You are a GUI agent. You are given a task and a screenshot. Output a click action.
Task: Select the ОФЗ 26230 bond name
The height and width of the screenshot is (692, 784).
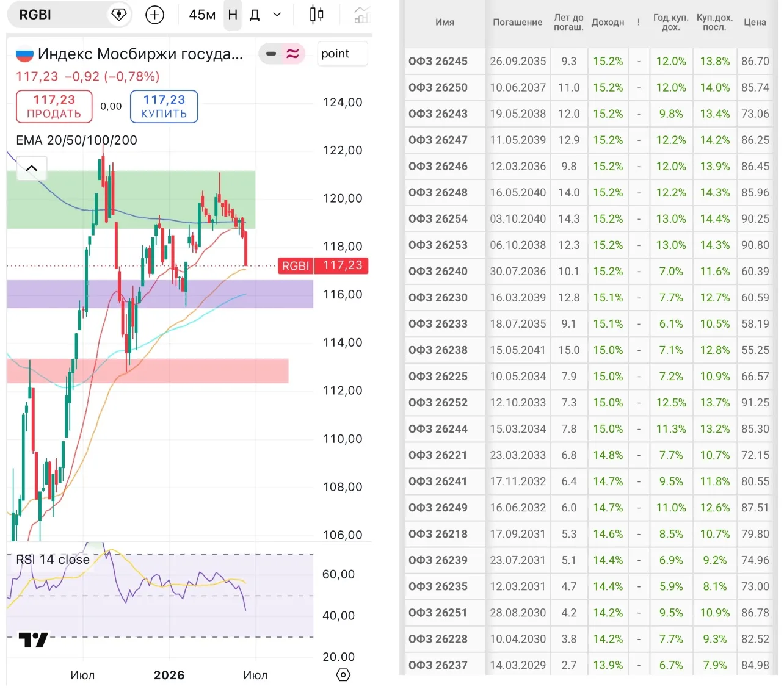click(438, 298)
